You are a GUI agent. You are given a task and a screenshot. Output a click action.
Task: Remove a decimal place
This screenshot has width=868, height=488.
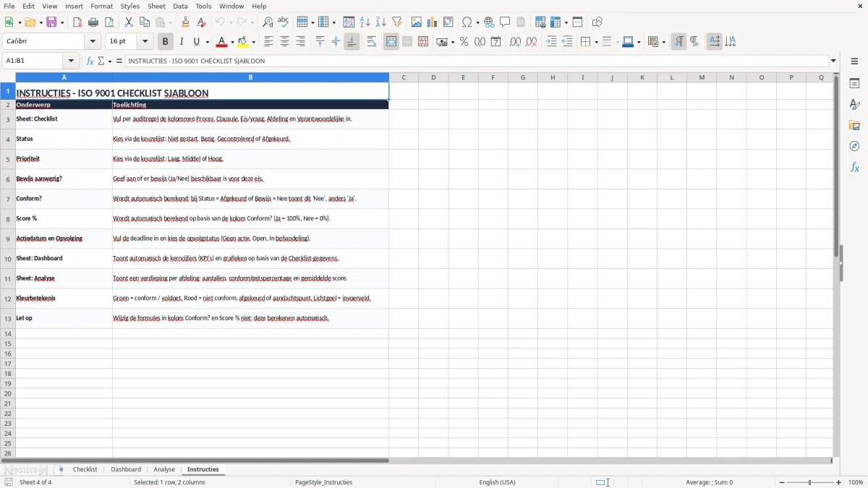532,42
